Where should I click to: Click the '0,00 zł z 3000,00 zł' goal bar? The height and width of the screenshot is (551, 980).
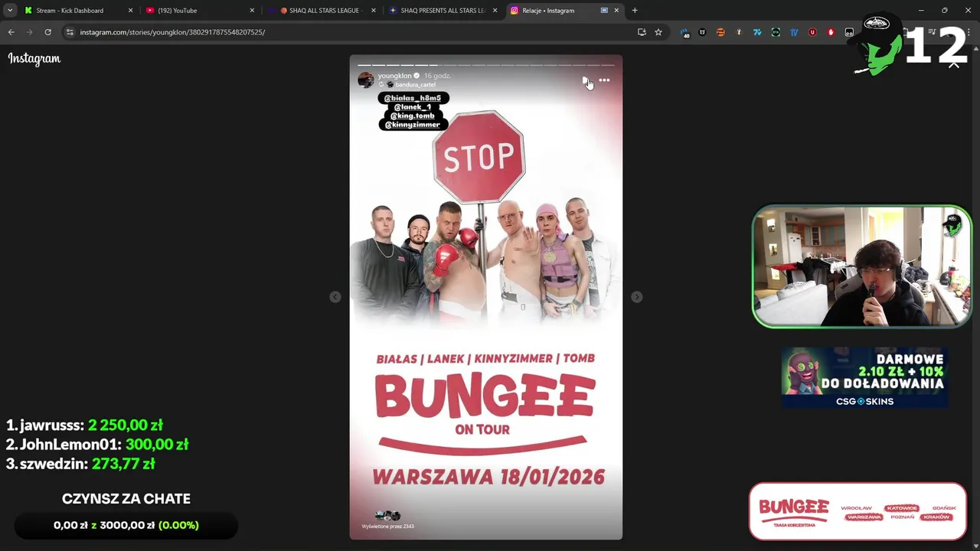[x=126, y=525]
